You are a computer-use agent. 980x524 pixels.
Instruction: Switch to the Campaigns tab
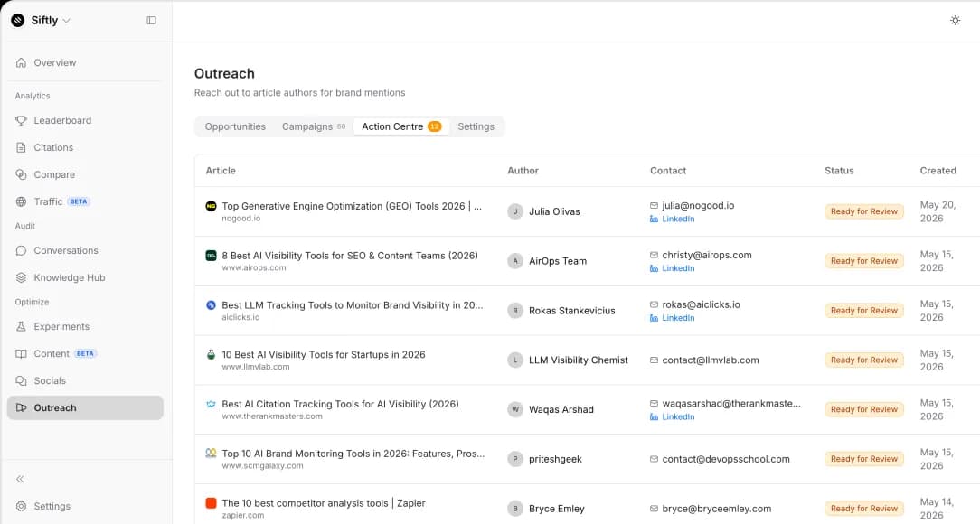coord(314,126)
